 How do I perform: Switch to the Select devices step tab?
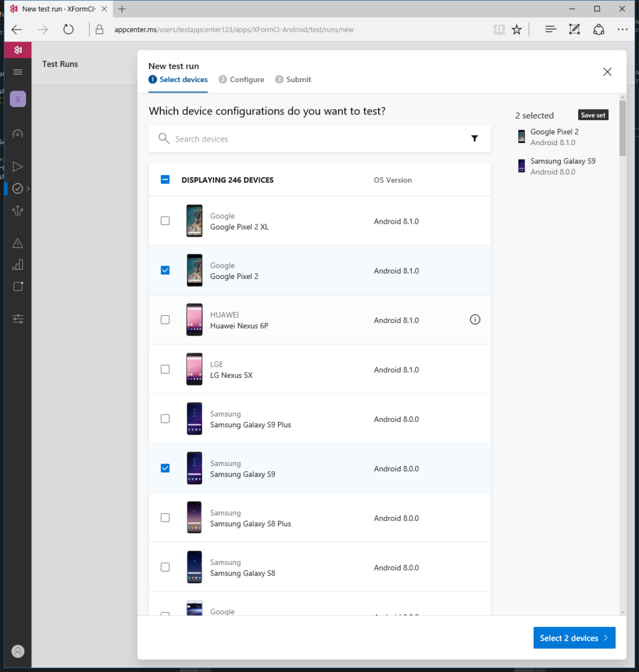178,79
